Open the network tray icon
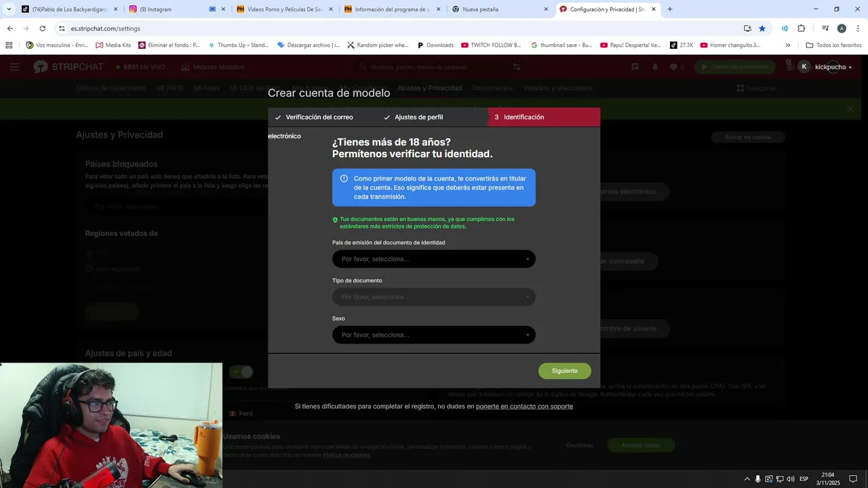 (780, 479)
